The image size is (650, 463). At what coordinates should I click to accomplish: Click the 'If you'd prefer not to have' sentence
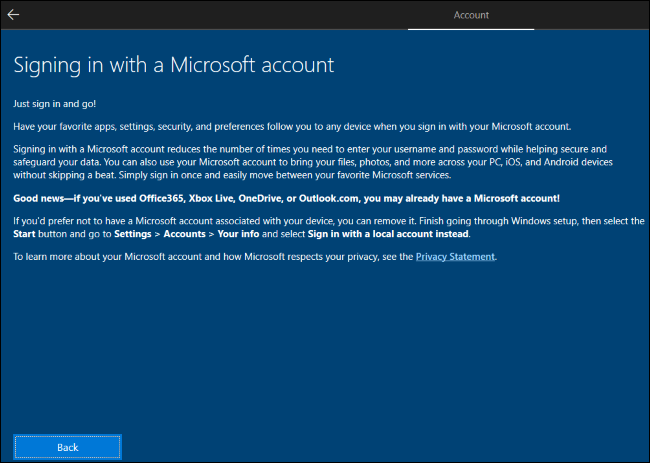tap(300, 219)
